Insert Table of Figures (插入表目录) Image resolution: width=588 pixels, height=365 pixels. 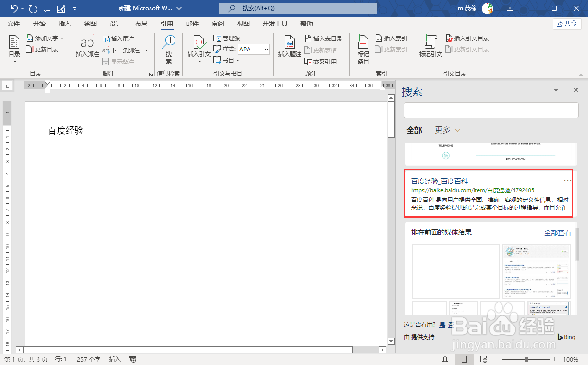[324, 38]
